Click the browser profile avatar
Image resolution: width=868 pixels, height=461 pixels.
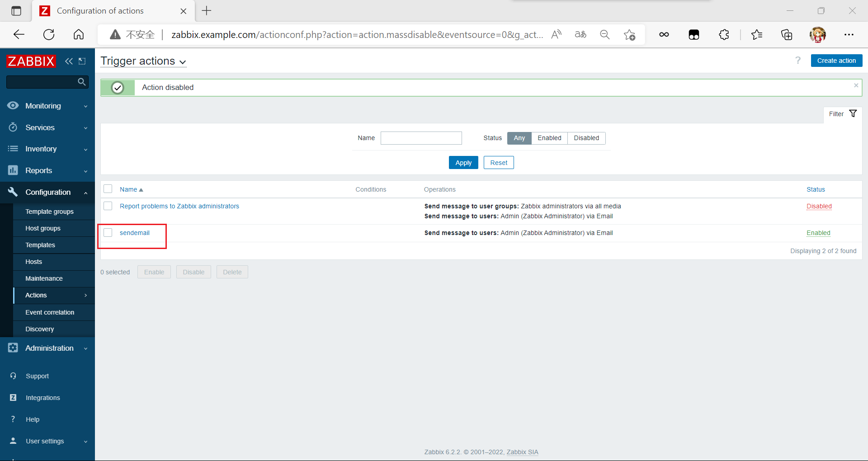[x=818, y=34]
